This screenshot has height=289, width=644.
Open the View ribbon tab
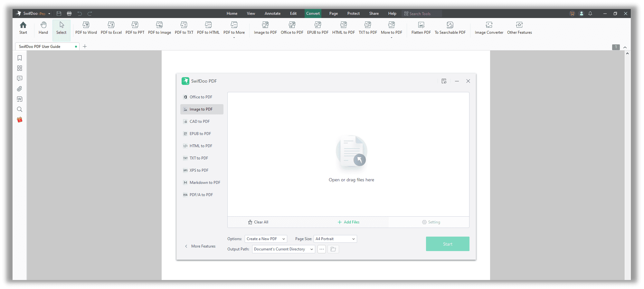point(251,14)
